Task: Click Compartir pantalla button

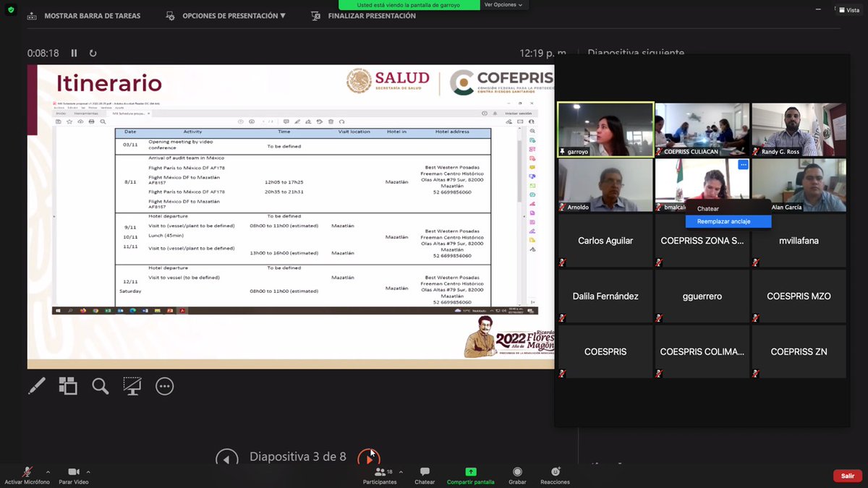Action: coord(471,476)
